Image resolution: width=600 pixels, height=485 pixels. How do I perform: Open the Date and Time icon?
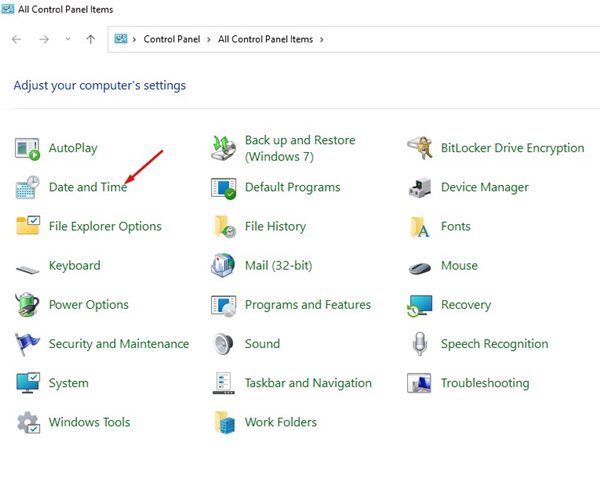tap(27, 187)
